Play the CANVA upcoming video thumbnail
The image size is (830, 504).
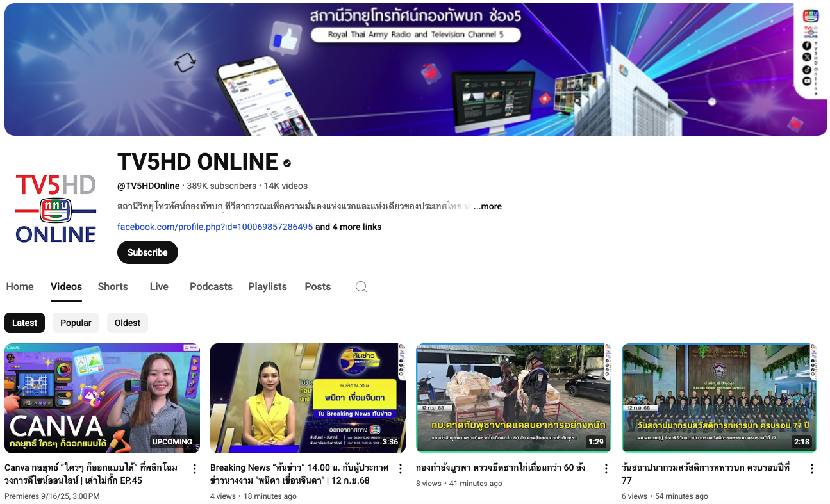pos(103,398)
